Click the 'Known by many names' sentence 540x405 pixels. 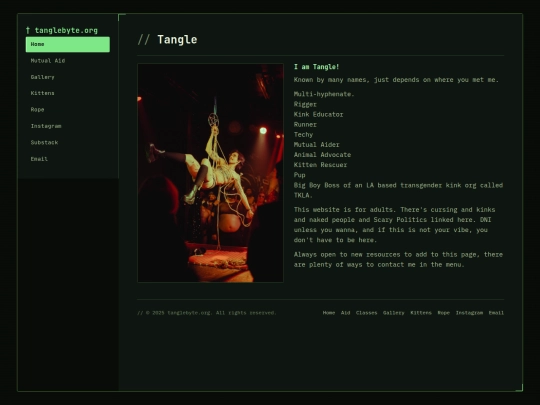coord(396,80)
